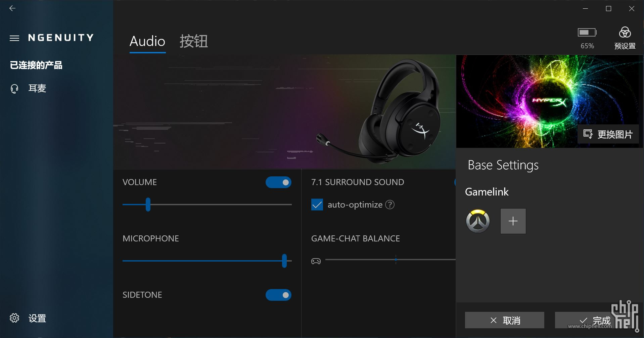Open 设置 in the sidebar
Viewport: 644px width, 338px height.
37,318
